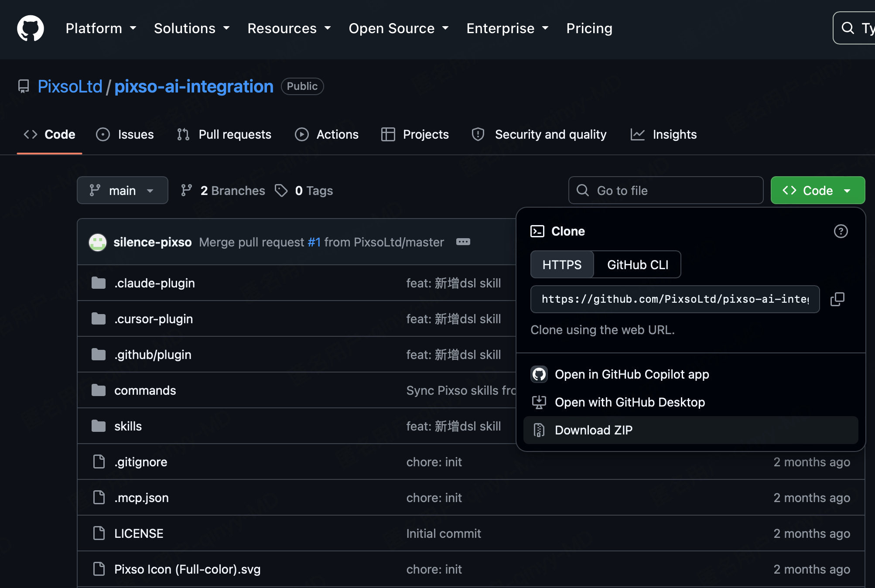Click the folder icon for .cursor-plugin
Viewport: 875px width, 588px height.
click(99, 319)
